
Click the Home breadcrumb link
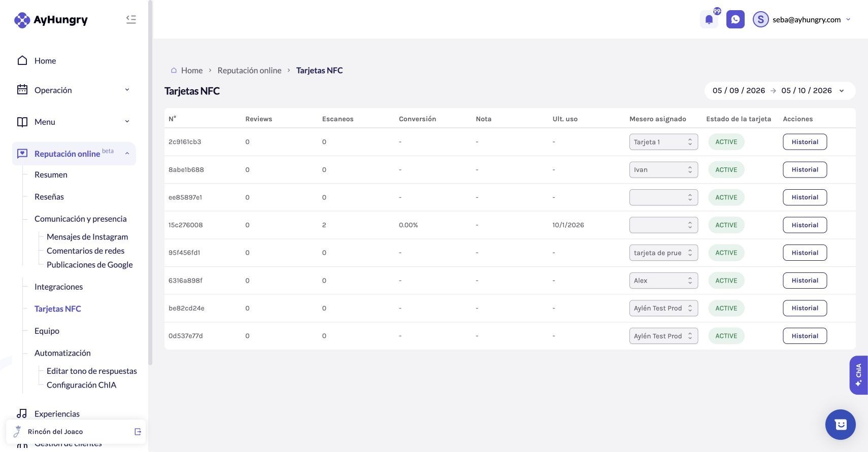[192, 71]
